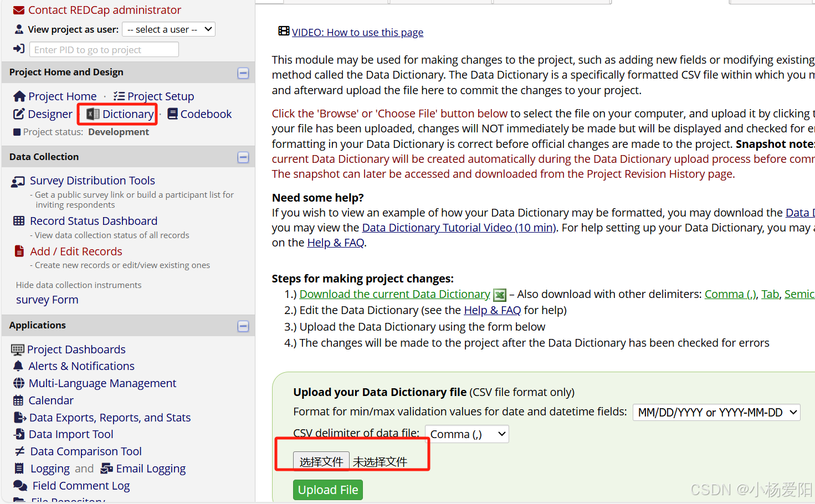Open Alerts & Notifications
Viewport: 815px width, 504px height.
pos(81,366)
